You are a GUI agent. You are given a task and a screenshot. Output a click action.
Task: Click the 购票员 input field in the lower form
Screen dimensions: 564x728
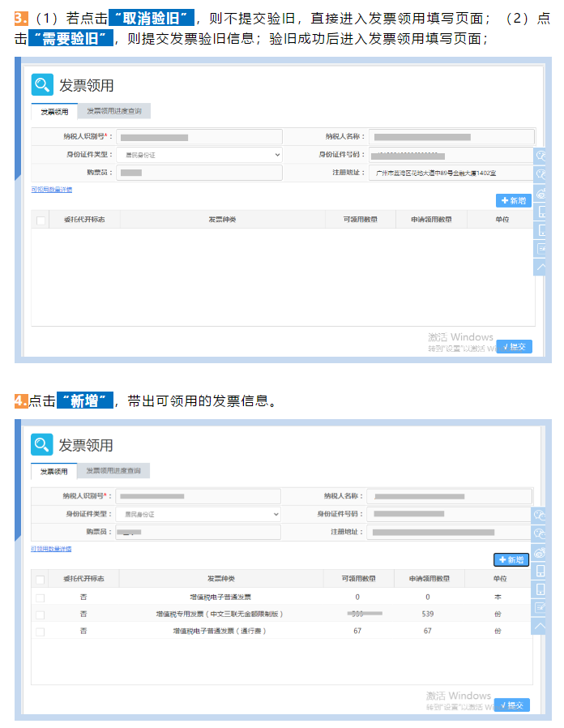click(198, 532)
